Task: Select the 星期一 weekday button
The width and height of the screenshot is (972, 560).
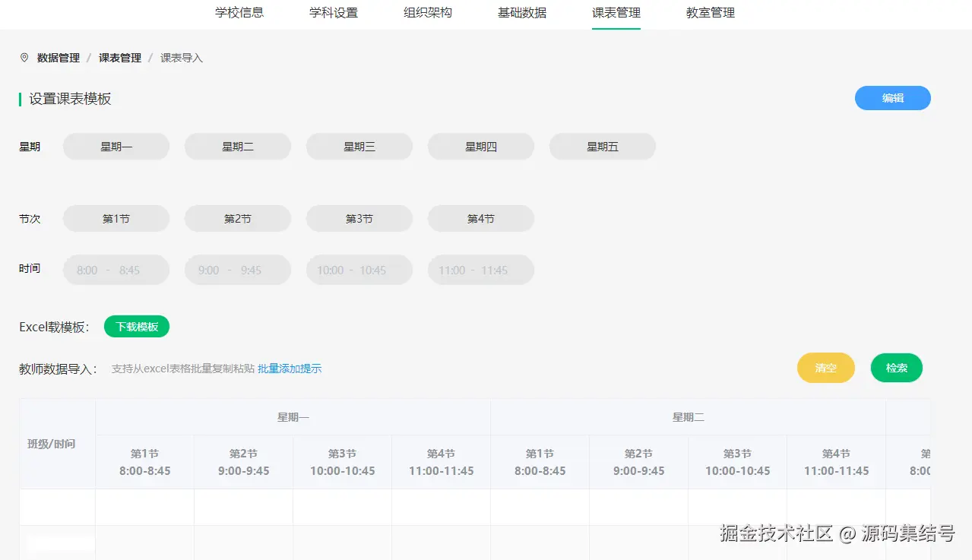Action: pyautogui.click(x=116, y=146)
